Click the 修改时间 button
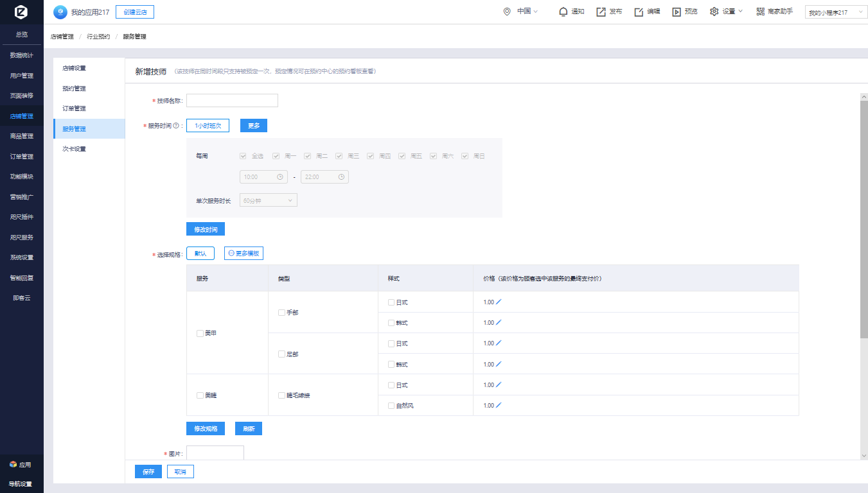The height and width of the screenshot is (493, 868). click(x=206, y=229)
